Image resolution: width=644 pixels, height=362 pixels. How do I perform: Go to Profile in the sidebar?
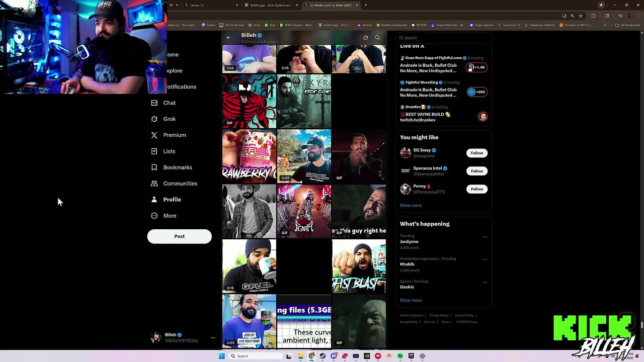coord(166,200)
